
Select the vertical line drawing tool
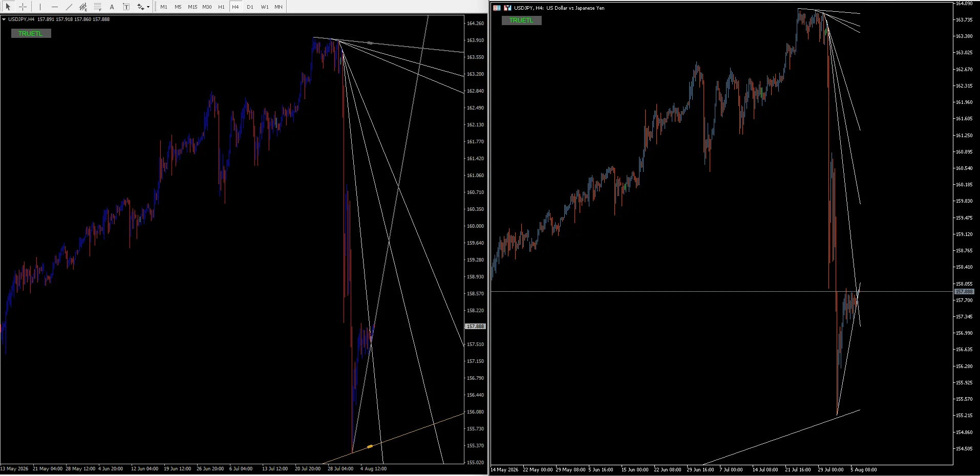(x=40, y=7)
